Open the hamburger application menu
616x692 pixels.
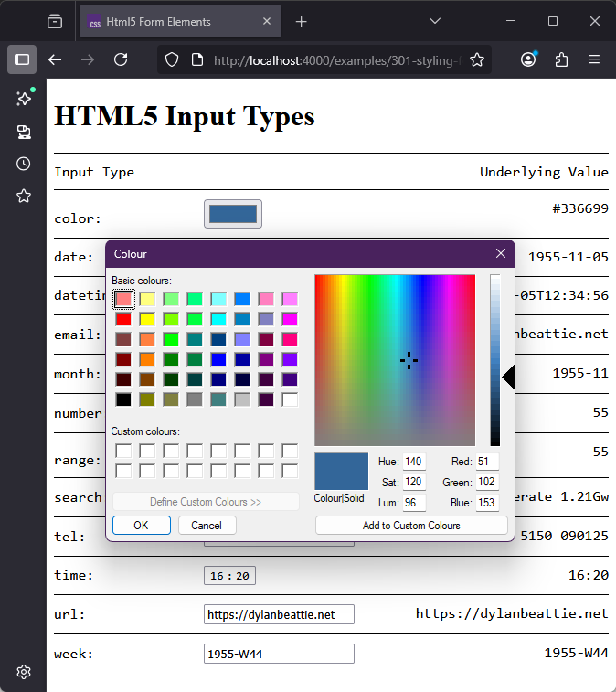tap(594, 59)
